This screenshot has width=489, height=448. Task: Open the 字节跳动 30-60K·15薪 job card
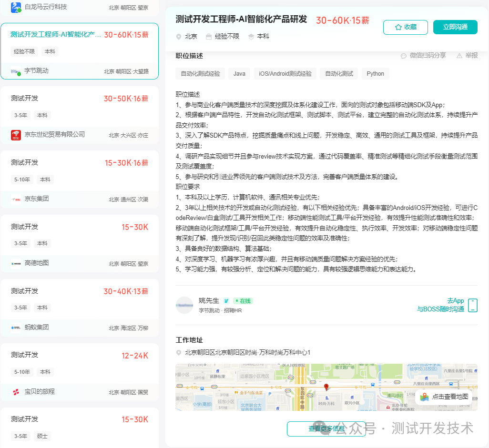(x=80, y=51)
